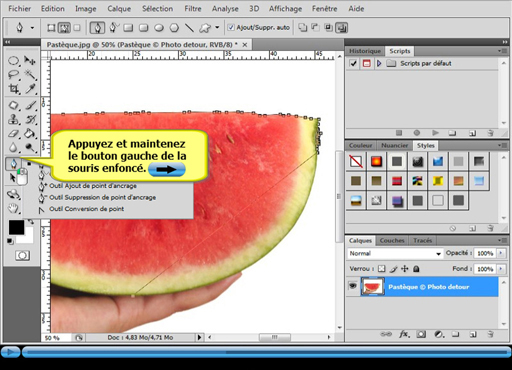Toggle Quick Mask mode icon
The width and height of the screenshot is (512, 370).
(22, 256)
